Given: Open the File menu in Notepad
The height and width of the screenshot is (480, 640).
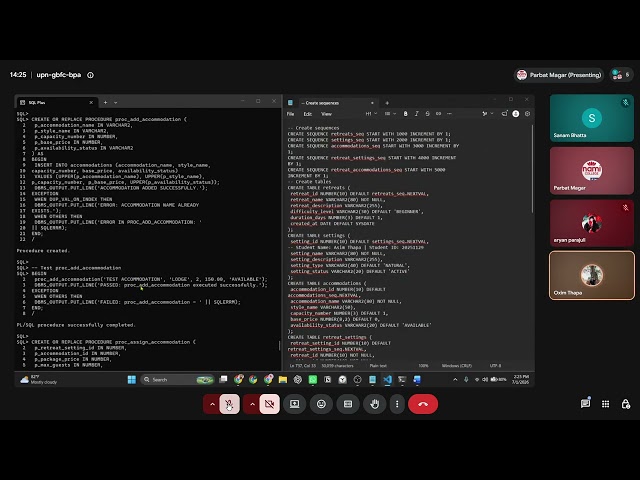Looking at the screenshot, I should pos(291,114).
